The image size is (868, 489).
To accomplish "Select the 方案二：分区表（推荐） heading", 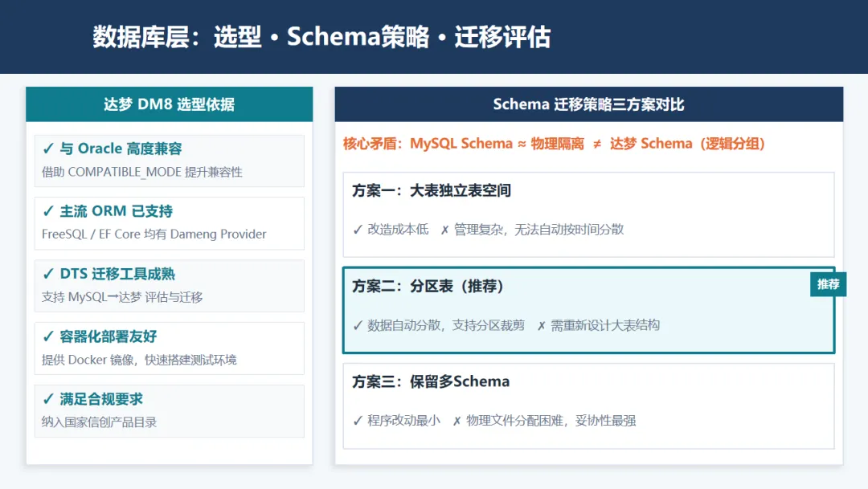I will click(x=428, y=287).
